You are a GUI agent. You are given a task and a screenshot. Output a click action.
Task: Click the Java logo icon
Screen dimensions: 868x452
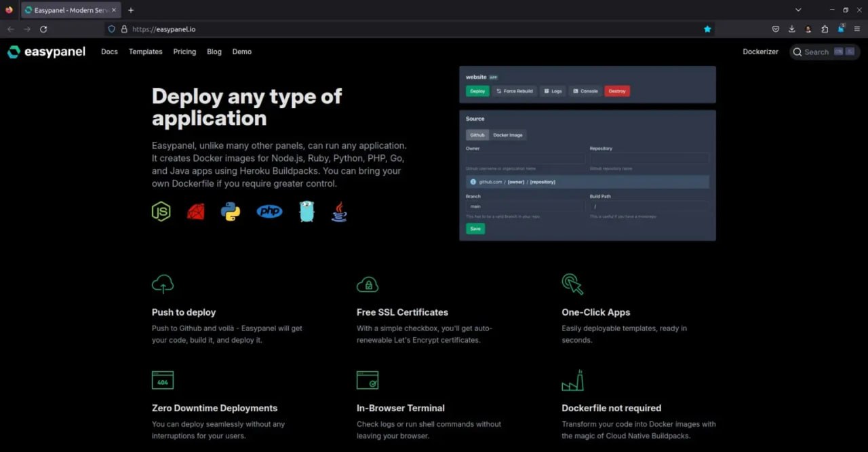click(339, 211)
